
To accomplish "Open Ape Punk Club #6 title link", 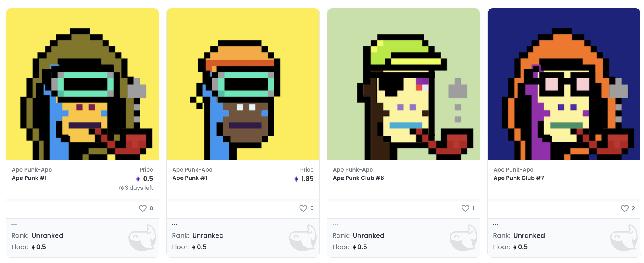I will click(358, 178).
